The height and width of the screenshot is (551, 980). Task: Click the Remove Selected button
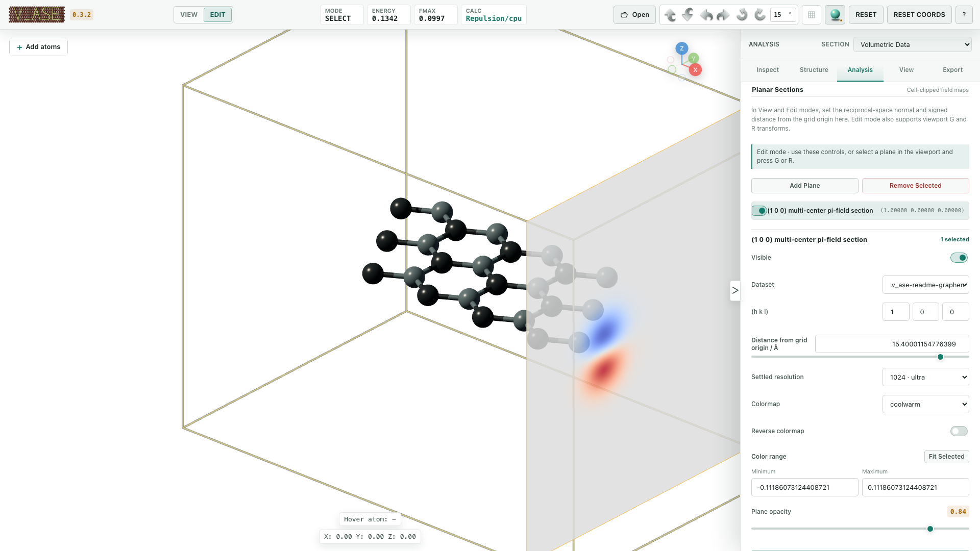point(915,186)
